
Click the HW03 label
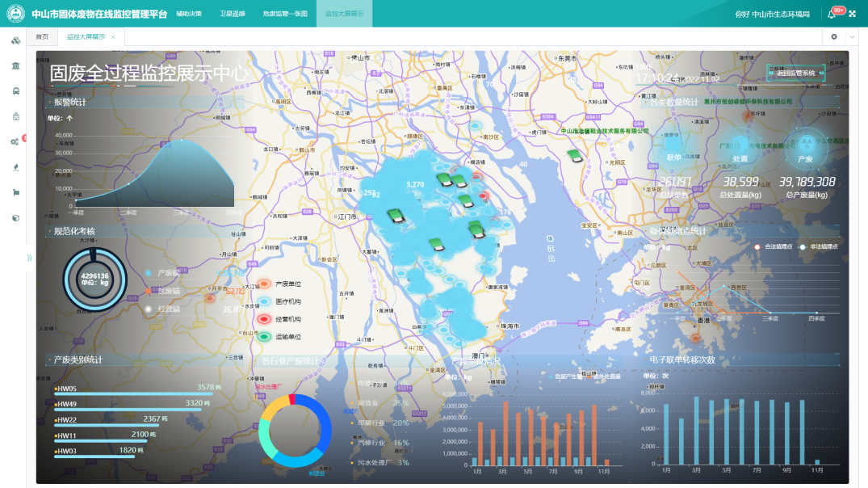(x=66, y=452)
